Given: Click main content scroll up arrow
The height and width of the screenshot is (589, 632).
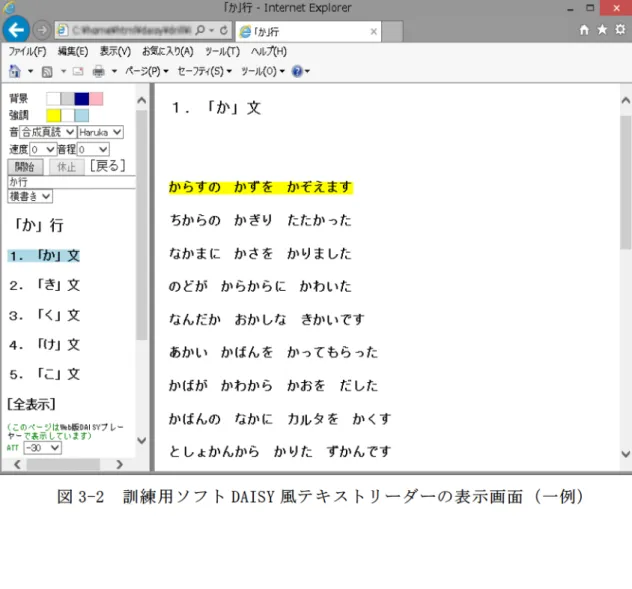Looking at the screenshot, I should [x=626, y=100].
